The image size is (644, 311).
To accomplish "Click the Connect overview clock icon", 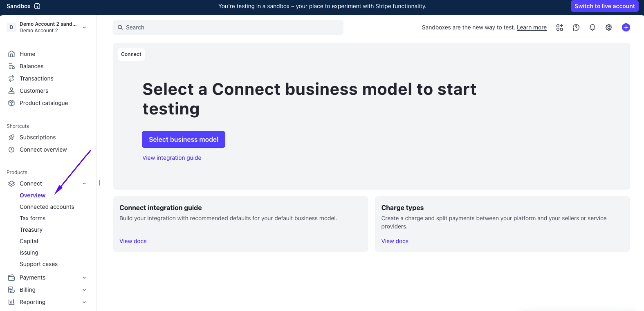I will pyautogui.click(x=11, y=150).
